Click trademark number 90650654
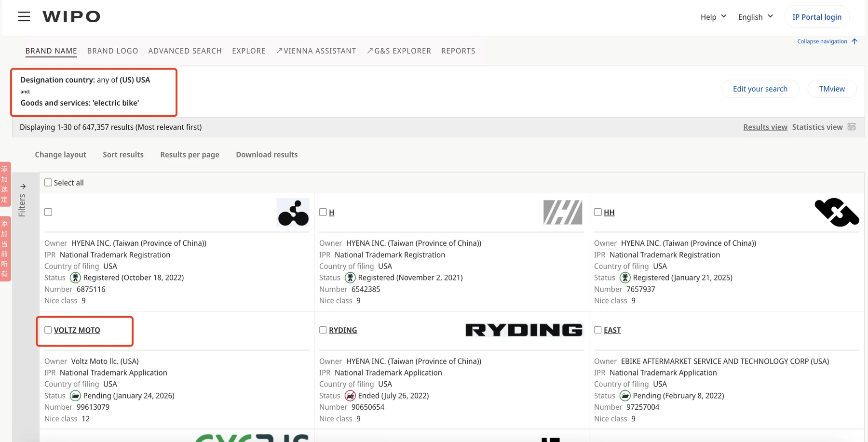Viewport: 868px width, 442px height. point(368,407)
